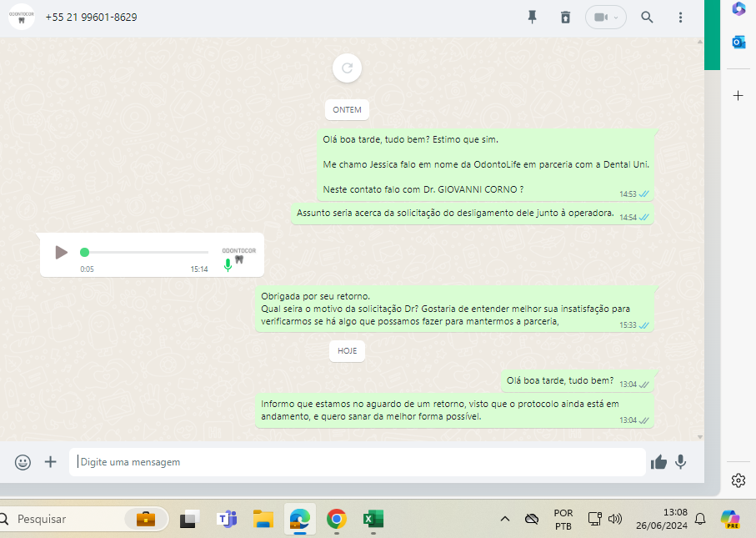Click the green microphone on the voice note

[228, 265]
